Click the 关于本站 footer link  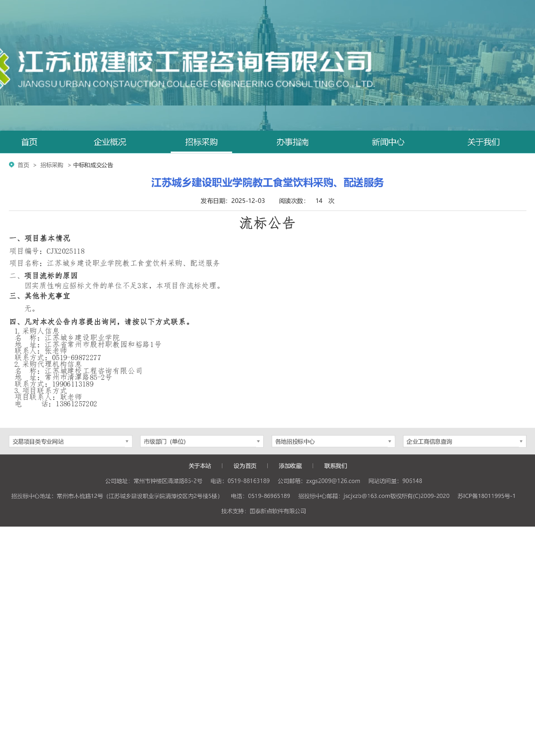tap(200, 466)
